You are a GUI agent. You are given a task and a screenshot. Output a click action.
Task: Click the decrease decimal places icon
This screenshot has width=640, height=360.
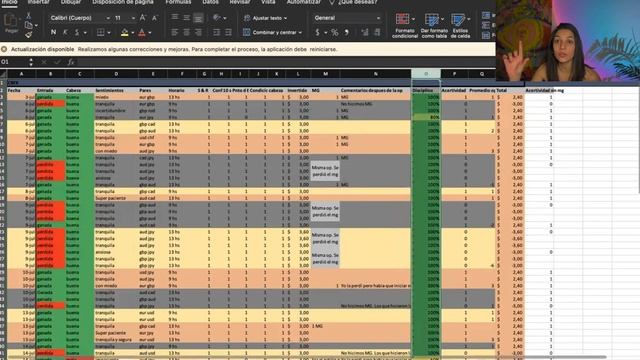click(377, 32)
